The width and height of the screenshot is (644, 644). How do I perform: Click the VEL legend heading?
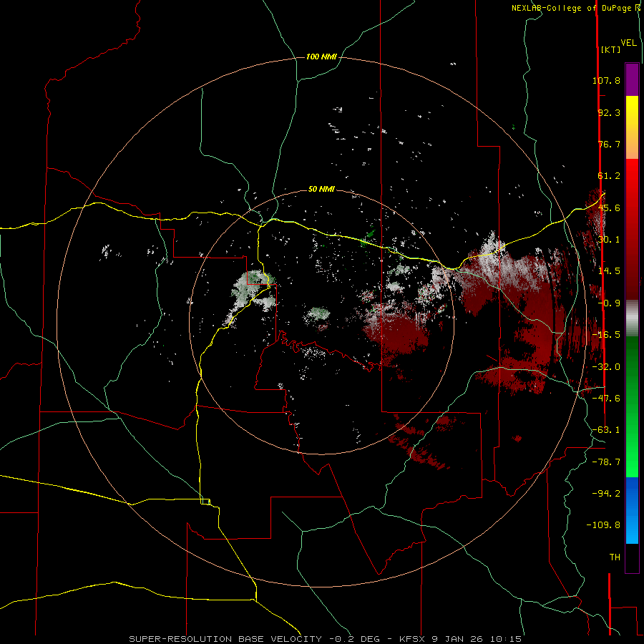point(628,43)
